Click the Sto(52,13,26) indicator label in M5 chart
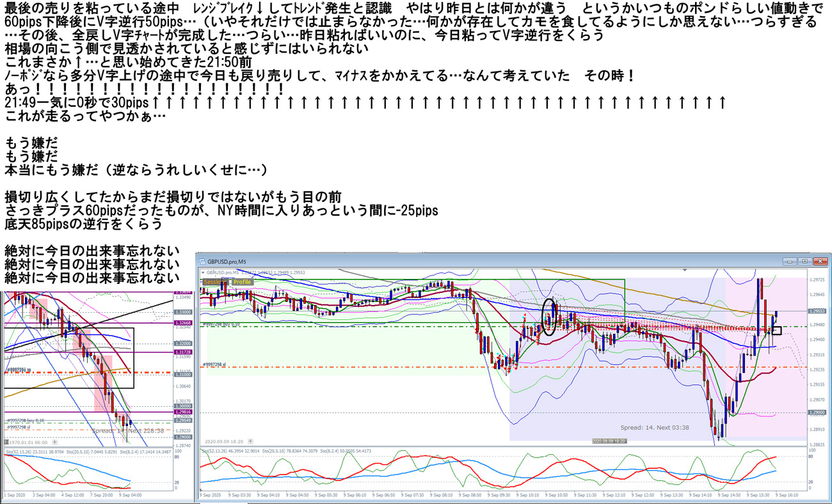 coord(216,452)
